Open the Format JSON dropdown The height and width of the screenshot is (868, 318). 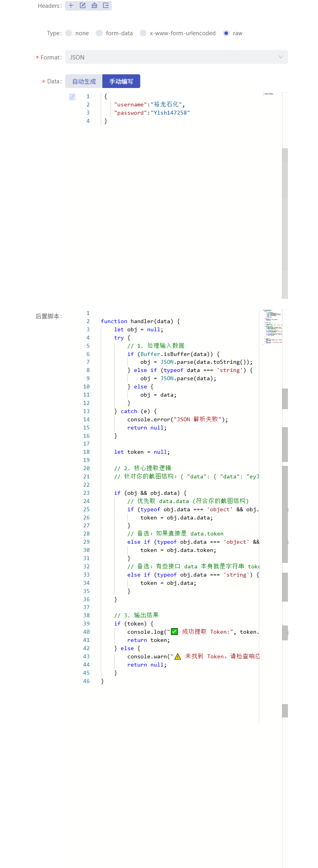click(177, 57)
